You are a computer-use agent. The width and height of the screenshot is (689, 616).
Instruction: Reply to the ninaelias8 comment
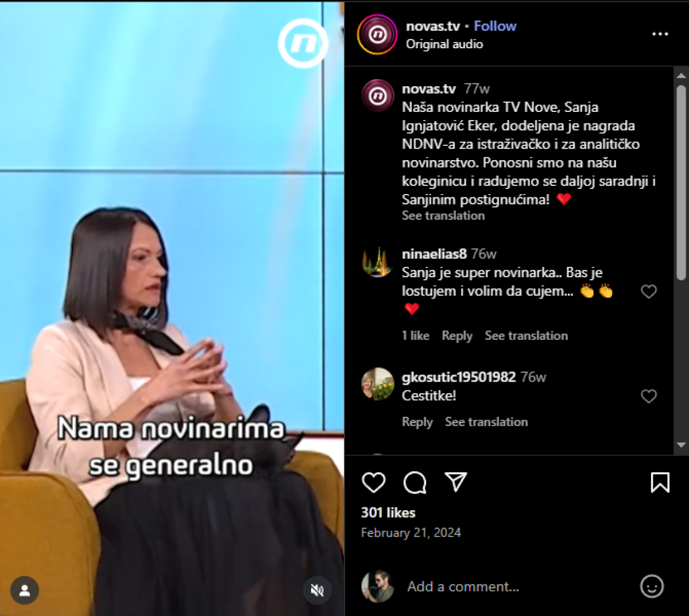pyautogui.click(x=457, y=336)
